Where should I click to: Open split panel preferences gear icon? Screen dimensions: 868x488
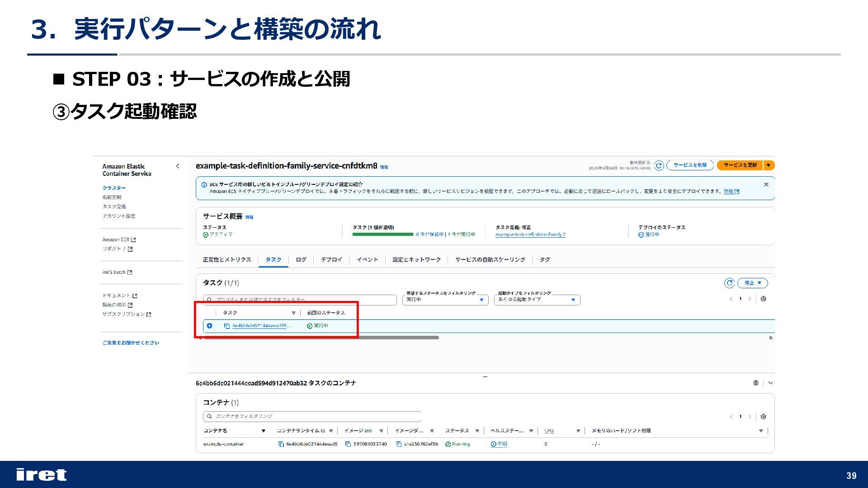coord(755,383)
